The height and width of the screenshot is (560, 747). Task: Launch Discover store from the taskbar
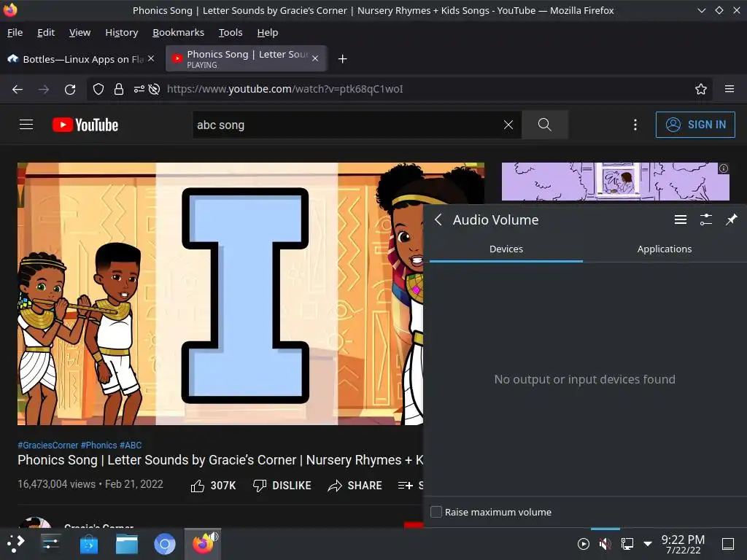point(88,544)
